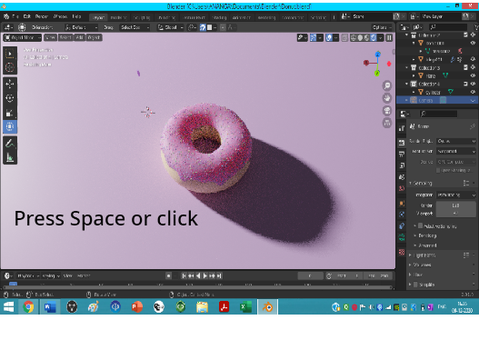
Task: Toggle X-ray mode in viewport header
Action: 345,38
